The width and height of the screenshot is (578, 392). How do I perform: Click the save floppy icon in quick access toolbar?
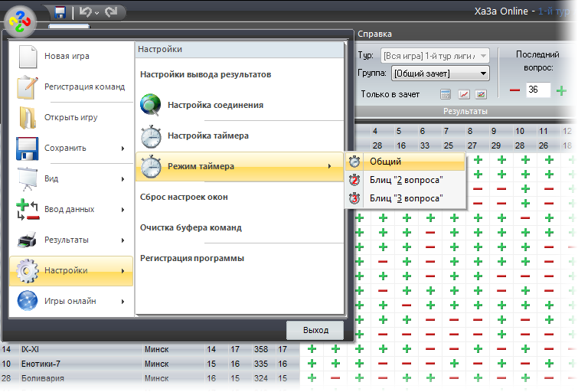(x=60, y=12)
